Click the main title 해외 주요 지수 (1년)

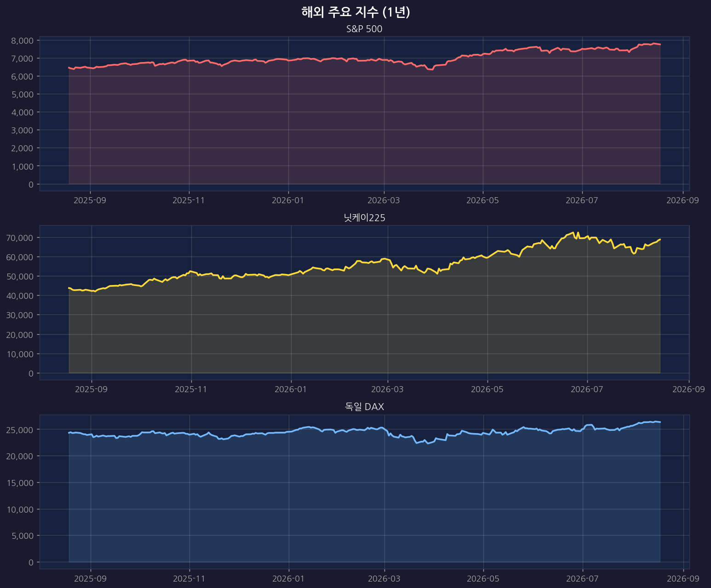(x=355, y=12)
